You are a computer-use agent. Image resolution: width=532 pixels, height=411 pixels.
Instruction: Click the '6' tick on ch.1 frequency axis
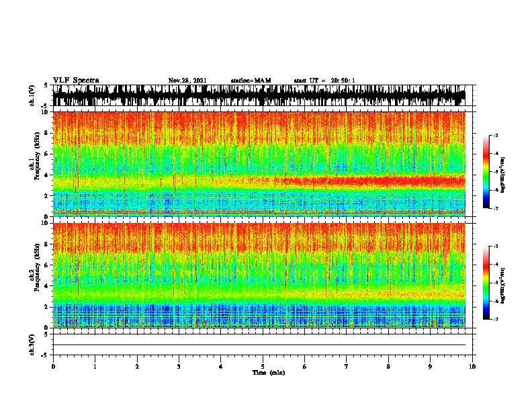47,154
